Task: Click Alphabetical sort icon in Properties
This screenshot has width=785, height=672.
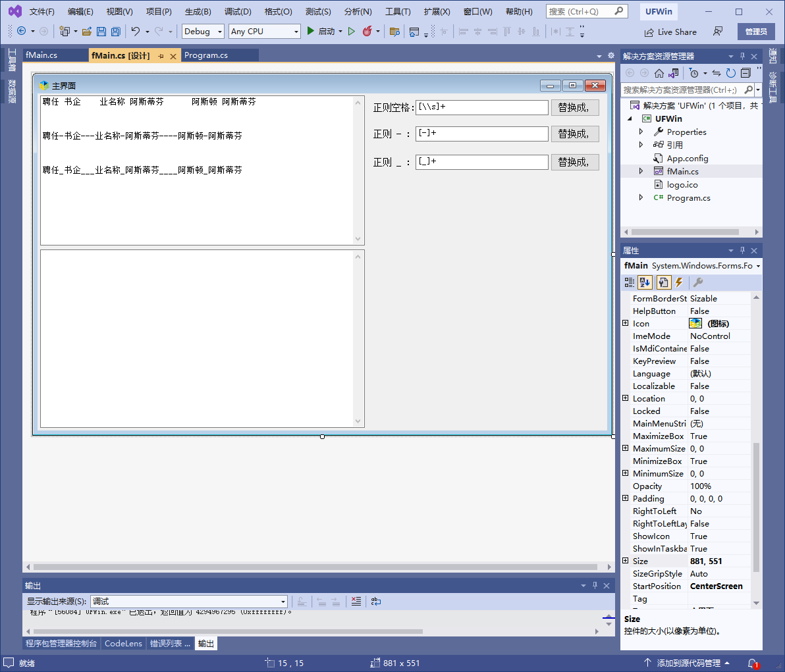Action: [x=645, y=282]
